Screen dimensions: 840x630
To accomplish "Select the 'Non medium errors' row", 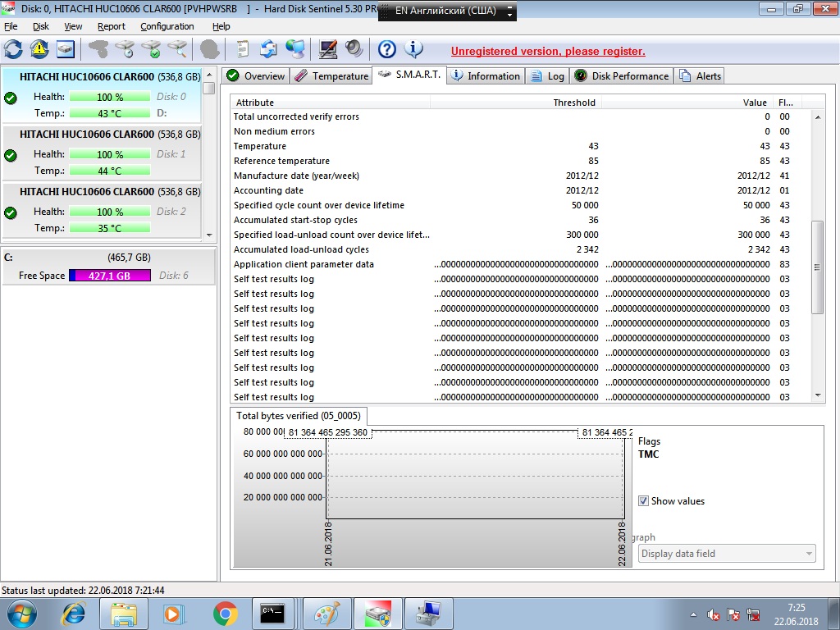I will point(521,131).
